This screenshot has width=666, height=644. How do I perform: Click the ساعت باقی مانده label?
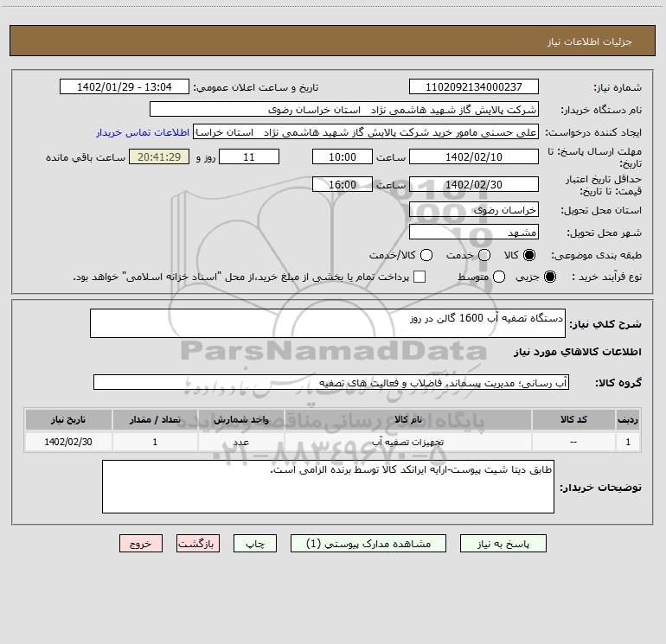click(x=86, y=157)
